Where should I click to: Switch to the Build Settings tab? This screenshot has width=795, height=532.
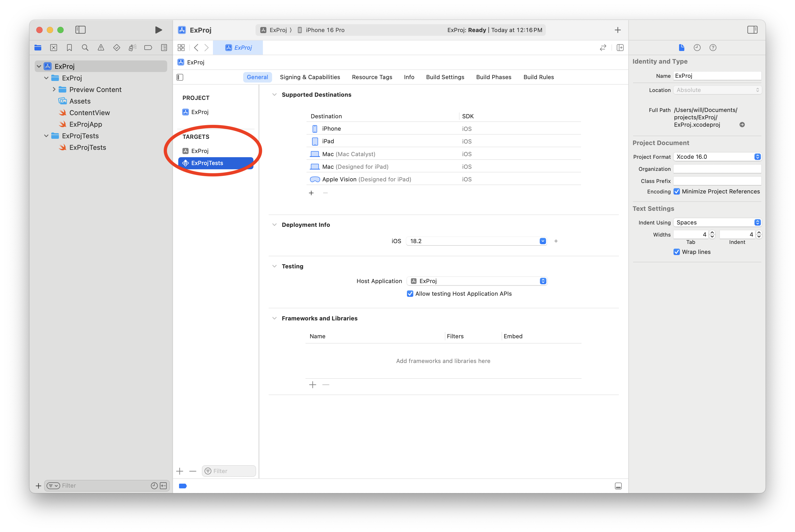445,77
